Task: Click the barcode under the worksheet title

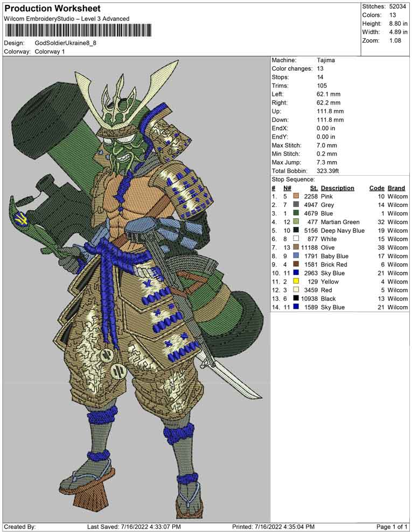Action: tap(78, 31)
